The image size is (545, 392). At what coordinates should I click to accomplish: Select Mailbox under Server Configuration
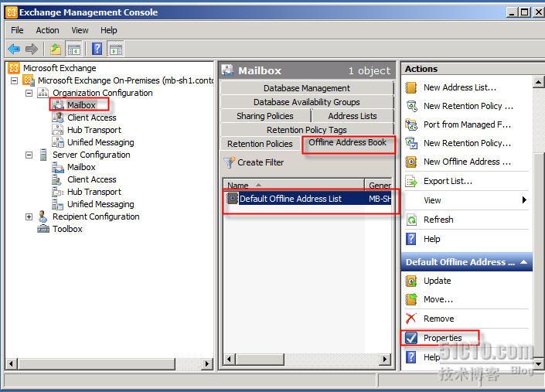point(81,167)
